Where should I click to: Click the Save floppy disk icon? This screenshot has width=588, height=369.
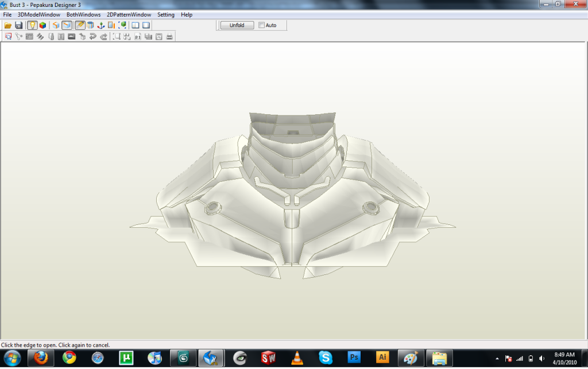point(18,25)
